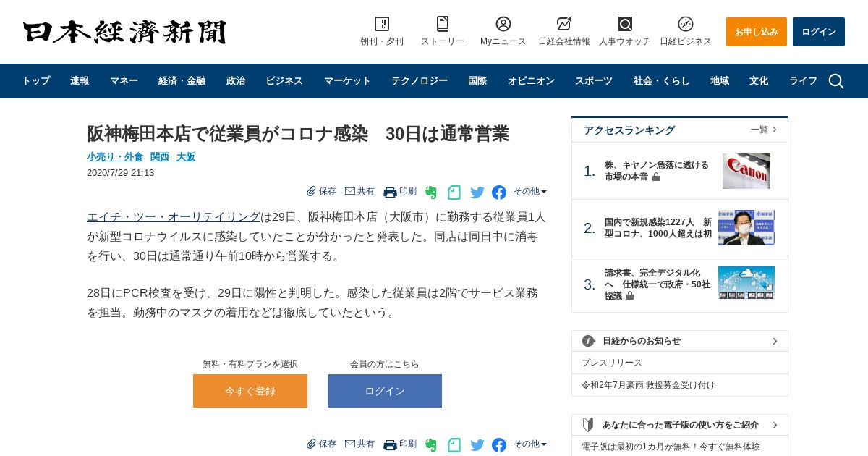Clip to Evernote using top elephant icon

pos(431,193)
